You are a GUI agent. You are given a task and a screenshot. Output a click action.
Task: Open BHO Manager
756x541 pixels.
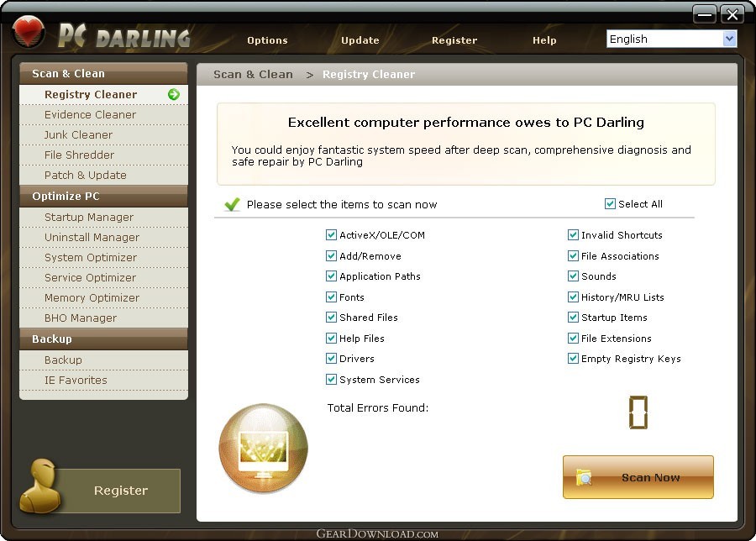[103, 318]
